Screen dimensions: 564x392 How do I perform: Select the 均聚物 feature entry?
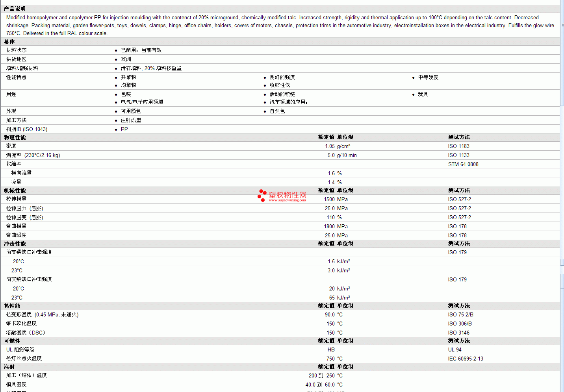128,85
